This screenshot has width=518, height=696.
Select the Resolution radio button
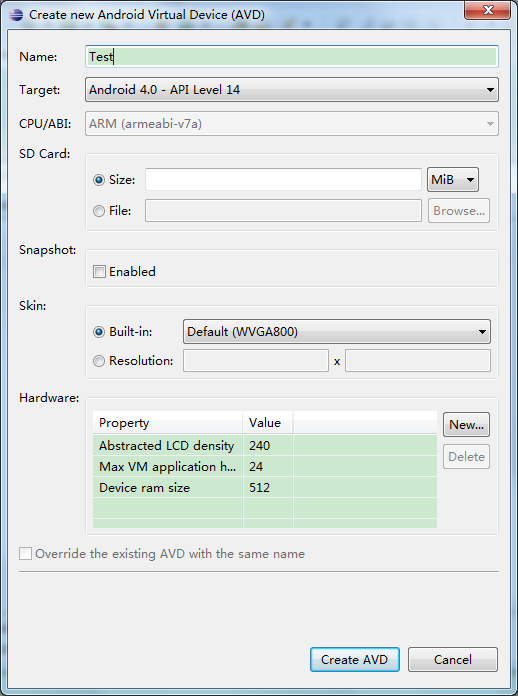click(99, 361)
